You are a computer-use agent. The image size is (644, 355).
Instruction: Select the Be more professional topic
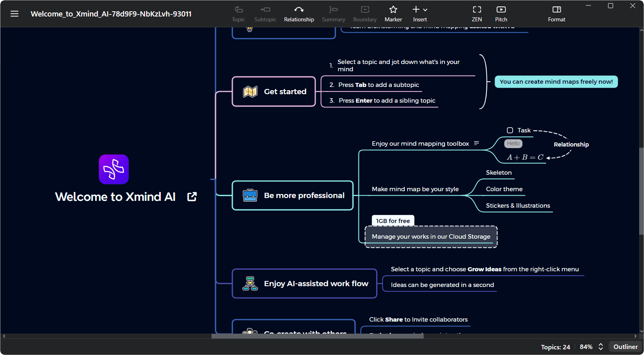pos(293,196)
